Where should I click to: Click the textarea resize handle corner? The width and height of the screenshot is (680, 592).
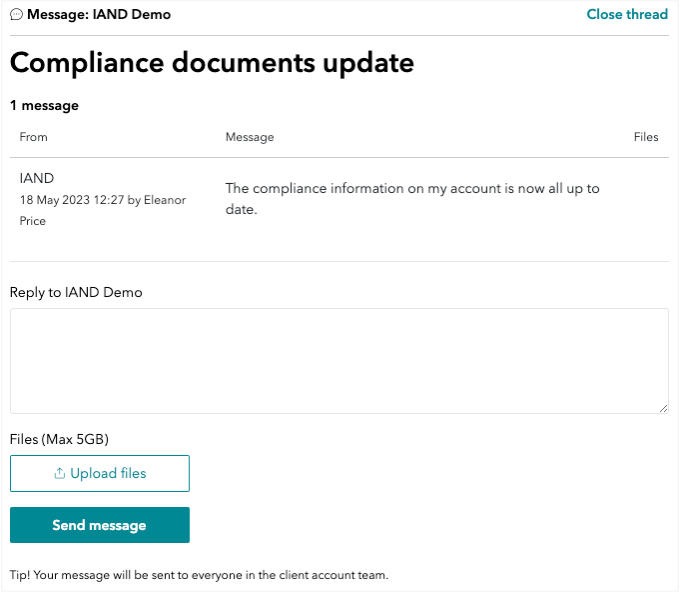tap(664, 409)
